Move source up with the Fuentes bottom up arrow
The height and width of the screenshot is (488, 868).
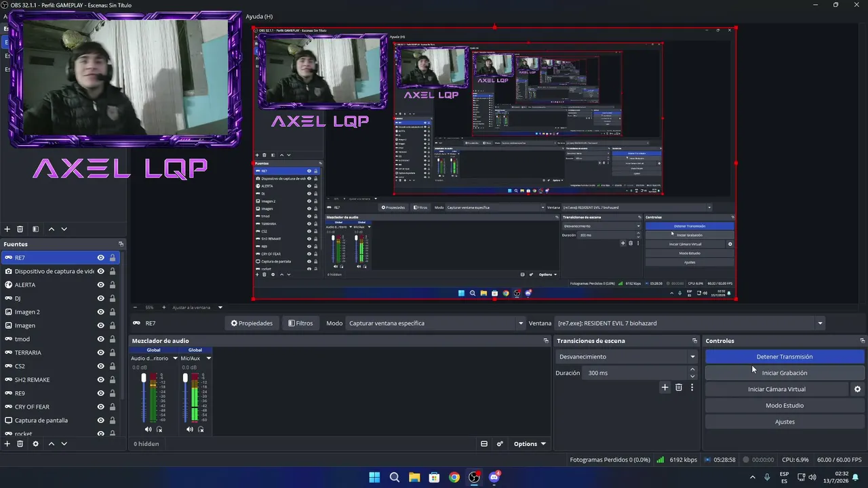pyautogui.click(x=51, y=444)
